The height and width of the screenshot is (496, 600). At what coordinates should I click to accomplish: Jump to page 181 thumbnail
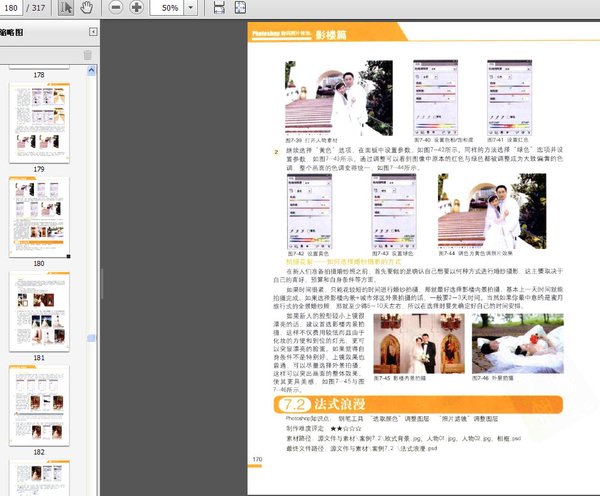[39, 309]
